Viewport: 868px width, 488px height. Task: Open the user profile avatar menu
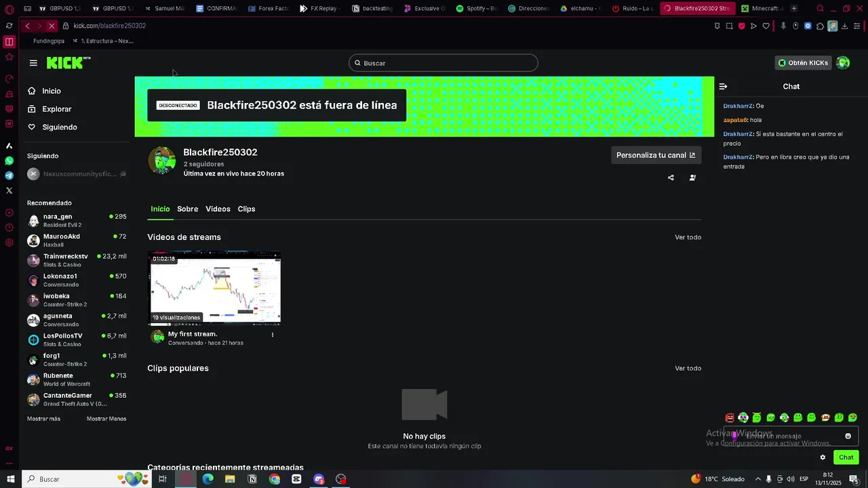click(x=843, y=63)
